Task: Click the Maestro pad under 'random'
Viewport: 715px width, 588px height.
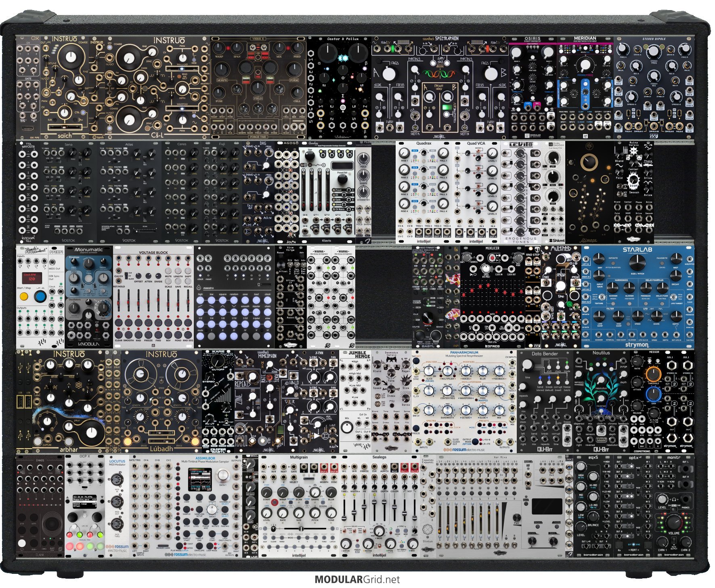Action: [x=234, y=301]
